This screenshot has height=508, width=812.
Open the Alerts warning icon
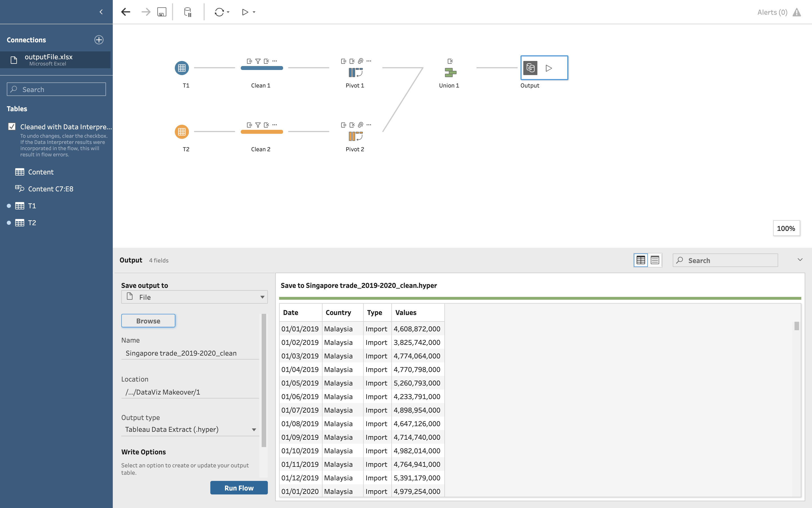(x=796, y=12)
